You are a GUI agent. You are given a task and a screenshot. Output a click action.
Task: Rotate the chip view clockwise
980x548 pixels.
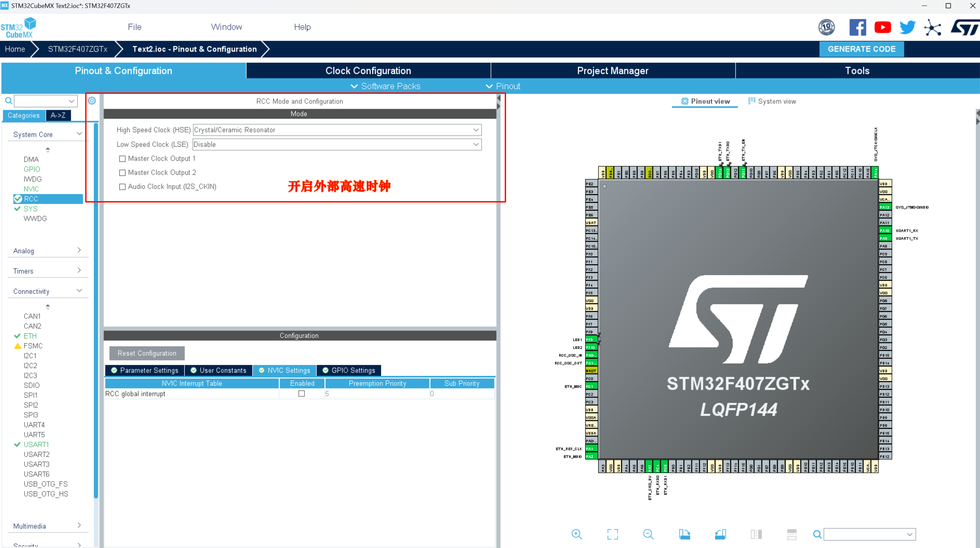685,534
